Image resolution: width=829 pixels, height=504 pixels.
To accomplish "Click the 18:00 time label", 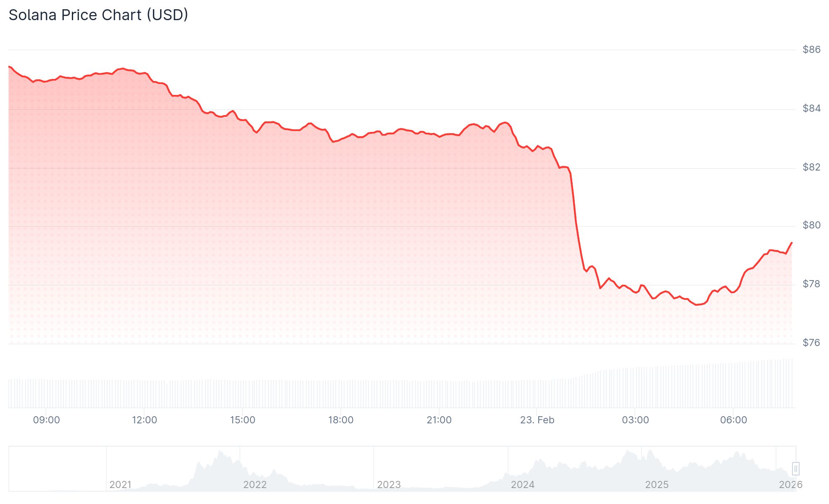I will coord(341,420).
